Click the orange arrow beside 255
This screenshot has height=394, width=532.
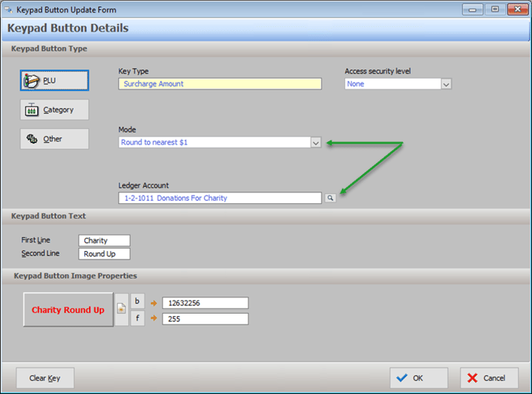click(154, 318)
